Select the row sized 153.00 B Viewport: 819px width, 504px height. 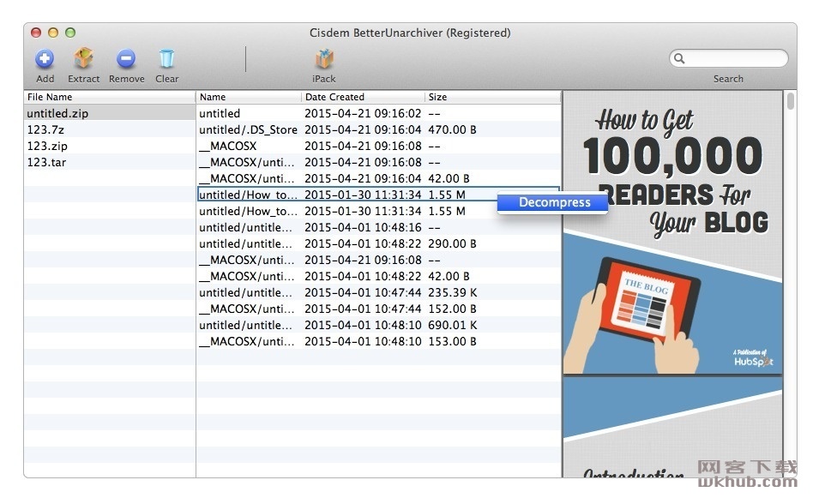[379, 341]
